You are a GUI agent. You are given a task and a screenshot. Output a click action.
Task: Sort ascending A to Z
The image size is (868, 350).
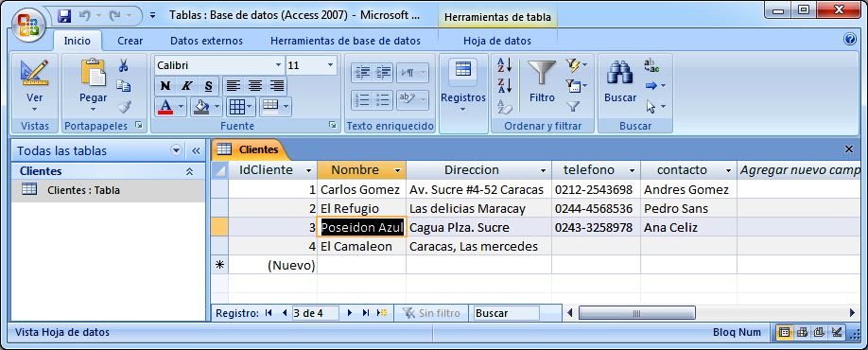tap(505, 65)
